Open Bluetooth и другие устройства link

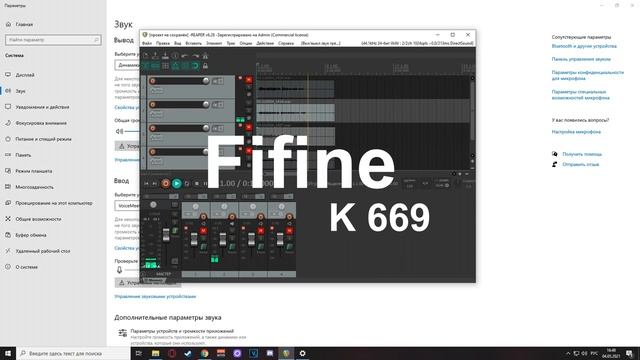(584, 46)
